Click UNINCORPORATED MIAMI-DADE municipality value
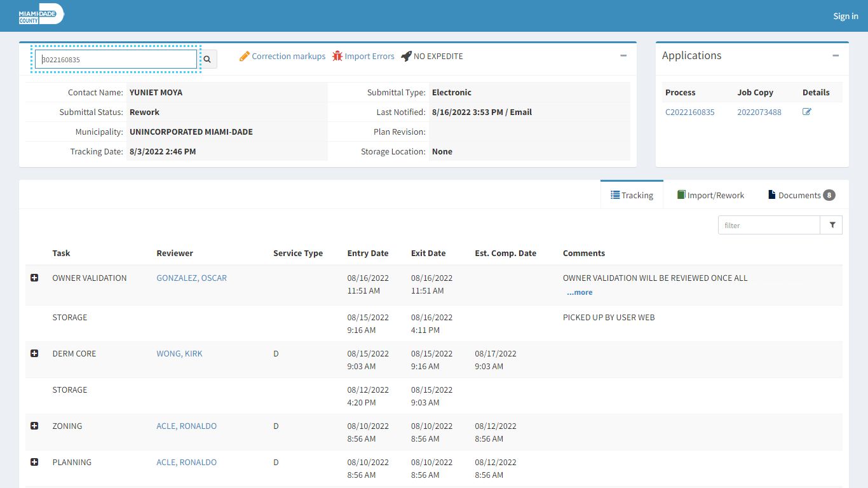 pyautogui.click(x=191, y=132)
